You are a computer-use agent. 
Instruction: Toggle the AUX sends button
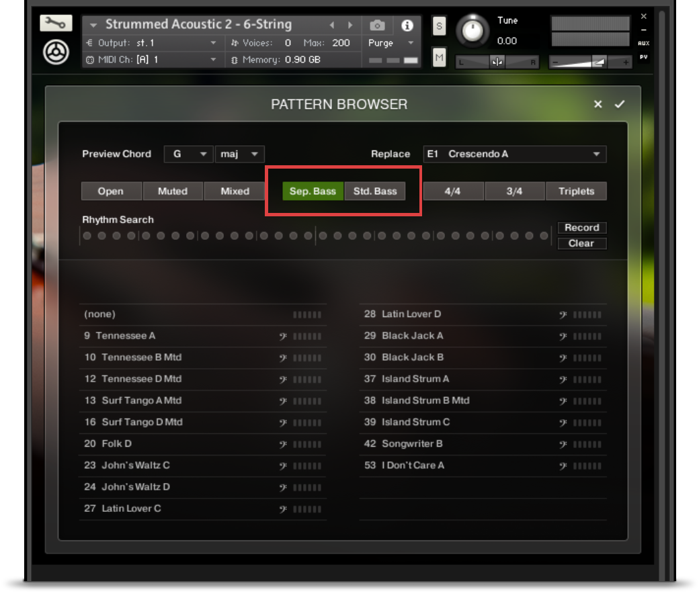pyautogui.click(x=643, y=43)
